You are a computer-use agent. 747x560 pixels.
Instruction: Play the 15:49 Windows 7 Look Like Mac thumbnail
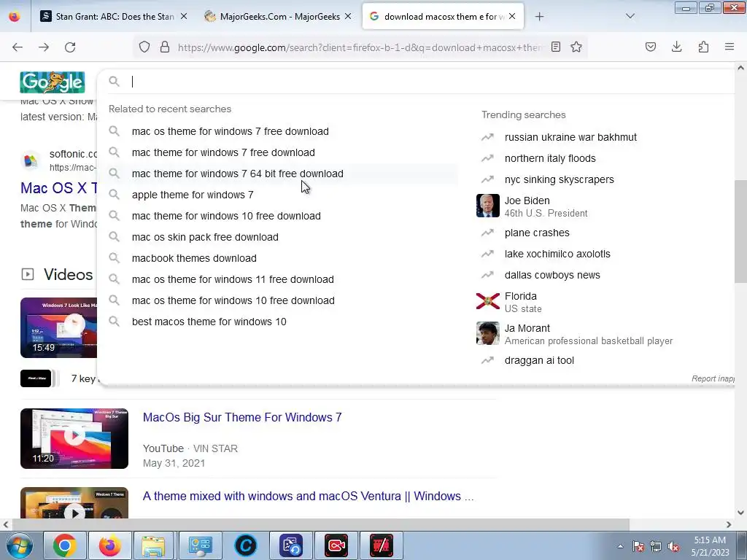coord(58,327)
